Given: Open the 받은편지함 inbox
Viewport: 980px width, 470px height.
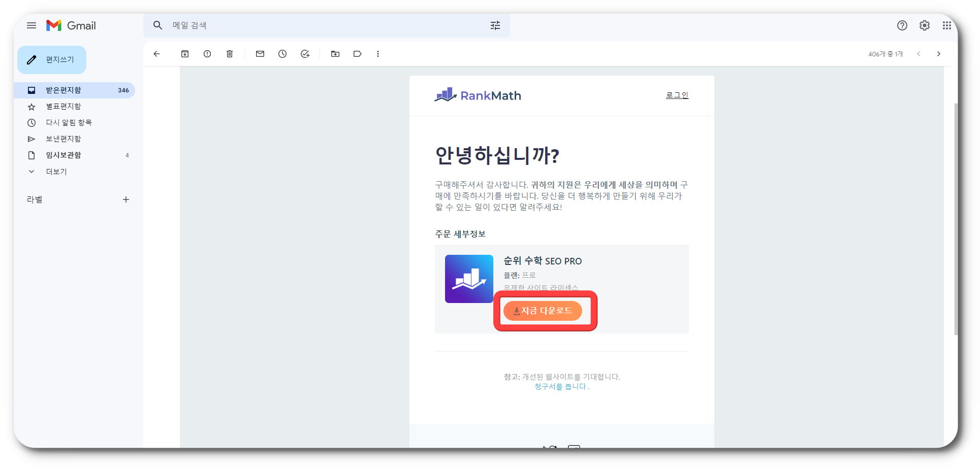Looking at the screenshot, I should click(x=61, y=90).
